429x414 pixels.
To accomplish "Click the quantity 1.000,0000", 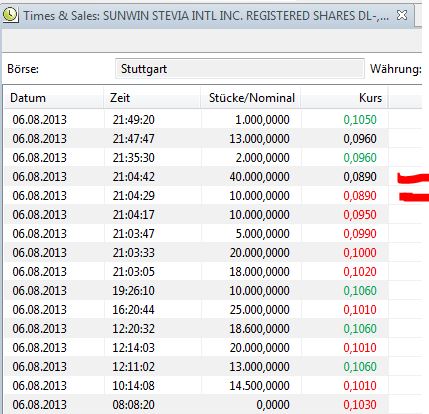I will coord(262,120).
